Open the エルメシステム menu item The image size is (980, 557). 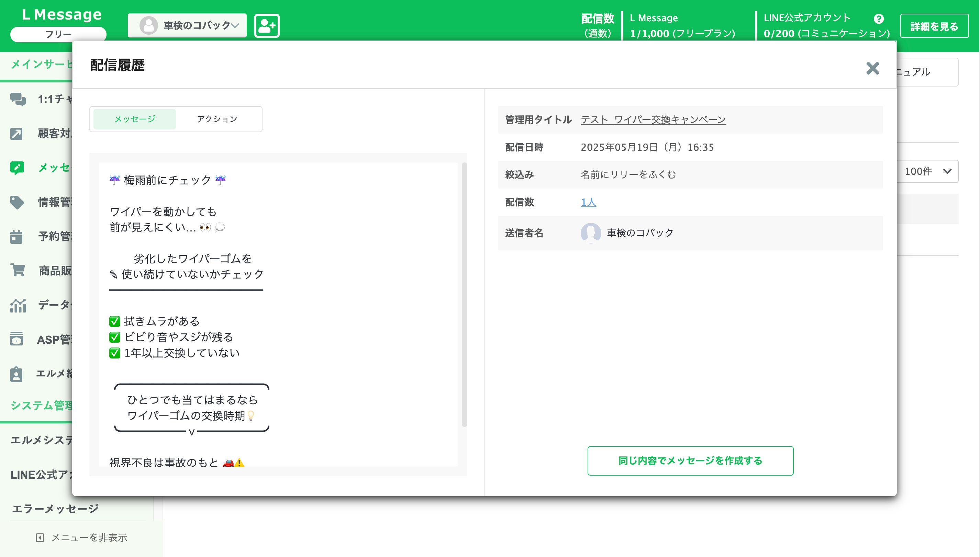[x=41, y=440]
